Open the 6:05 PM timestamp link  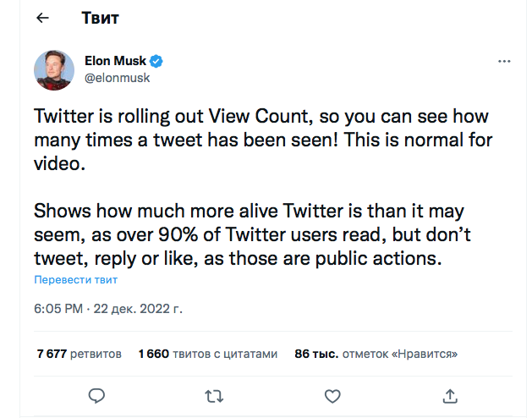(58, 310)
